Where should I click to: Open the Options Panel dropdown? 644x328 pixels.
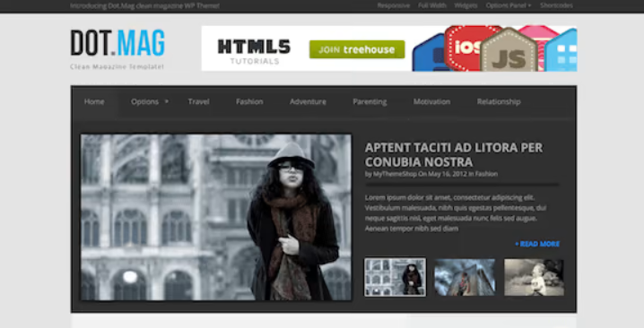tap(508, 5)
